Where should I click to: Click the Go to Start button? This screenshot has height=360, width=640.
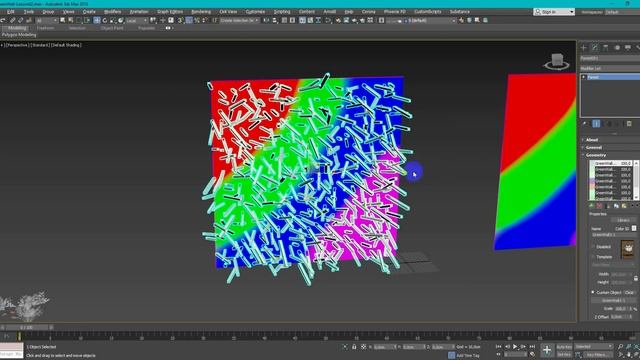point(498,347)
